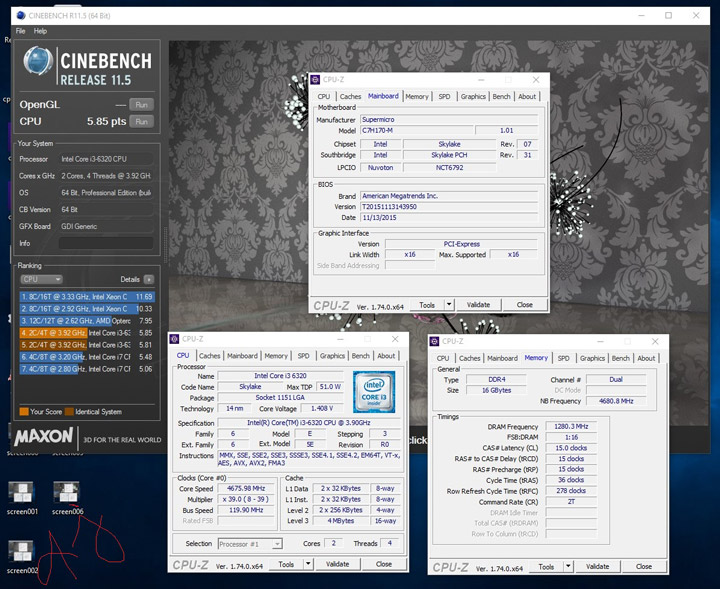The height and width of the screenshot is (589, 720).
Task: Click Validate in Memory CPU-Z window
Action: [597, 567]
